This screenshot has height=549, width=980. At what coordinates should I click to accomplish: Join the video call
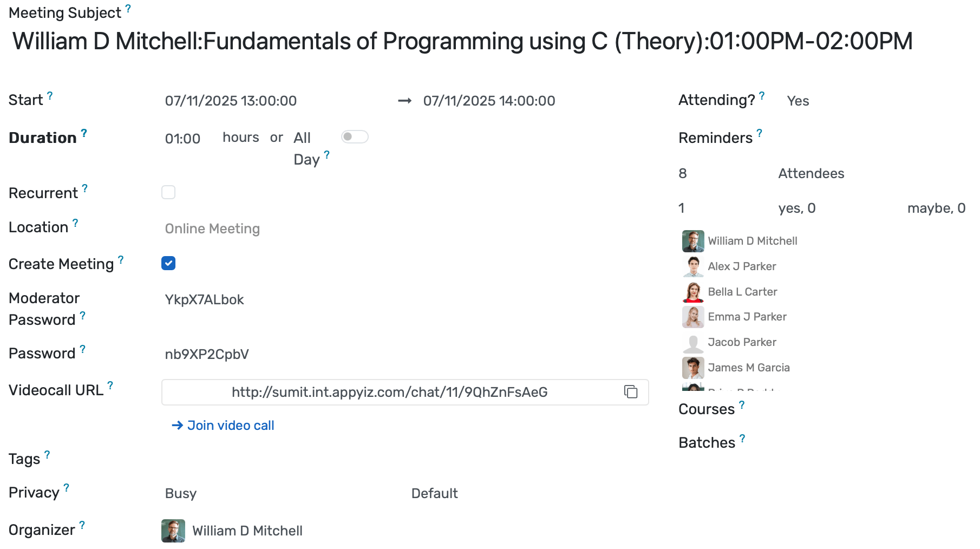click(x=223, y=426)
